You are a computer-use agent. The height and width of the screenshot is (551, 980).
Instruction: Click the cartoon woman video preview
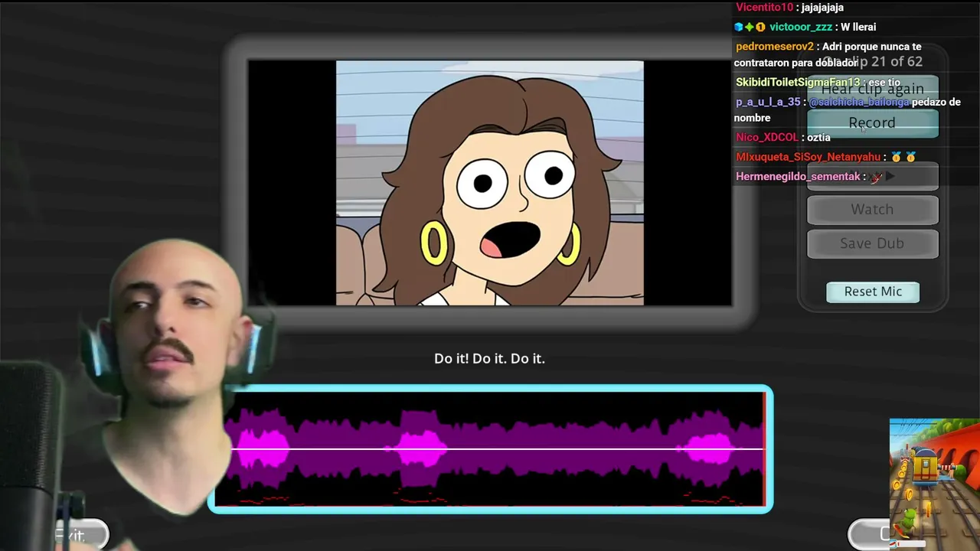pos(490,183)
